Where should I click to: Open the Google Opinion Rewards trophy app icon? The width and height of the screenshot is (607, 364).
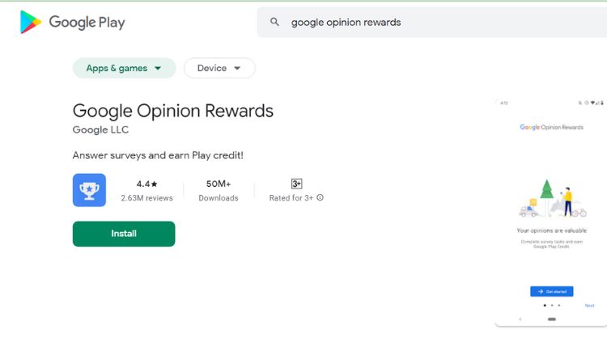coord(89,190)
